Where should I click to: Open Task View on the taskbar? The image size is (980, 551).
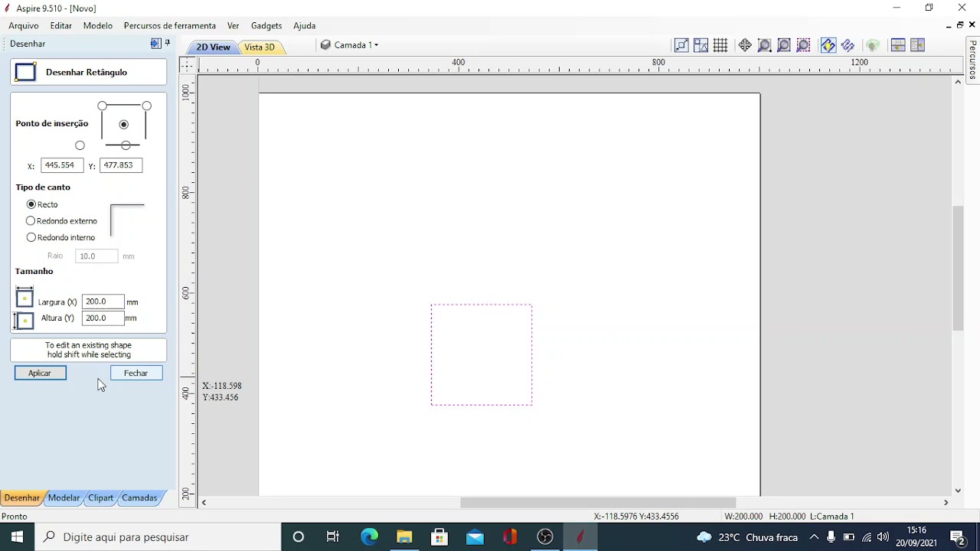coord(333,536)
